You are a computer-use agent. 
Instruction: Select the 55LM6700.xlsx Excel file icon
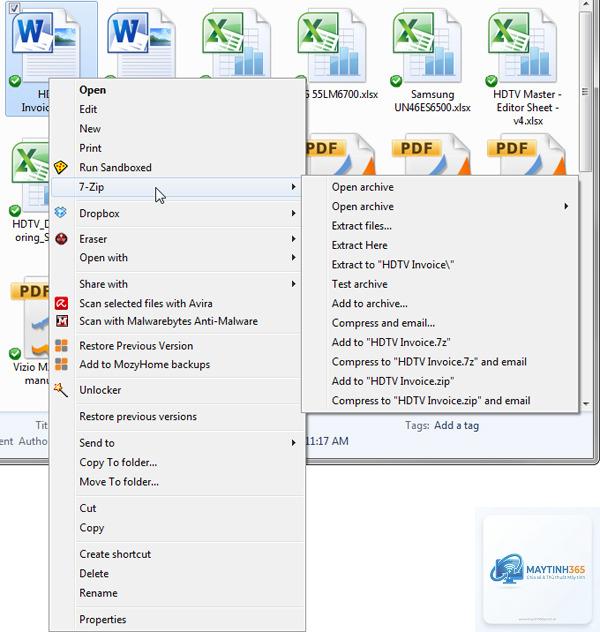[332, 44]
